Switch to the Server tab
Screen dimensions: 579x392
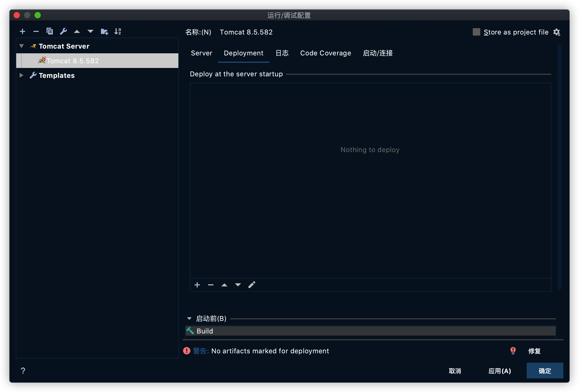pos(201,53)
